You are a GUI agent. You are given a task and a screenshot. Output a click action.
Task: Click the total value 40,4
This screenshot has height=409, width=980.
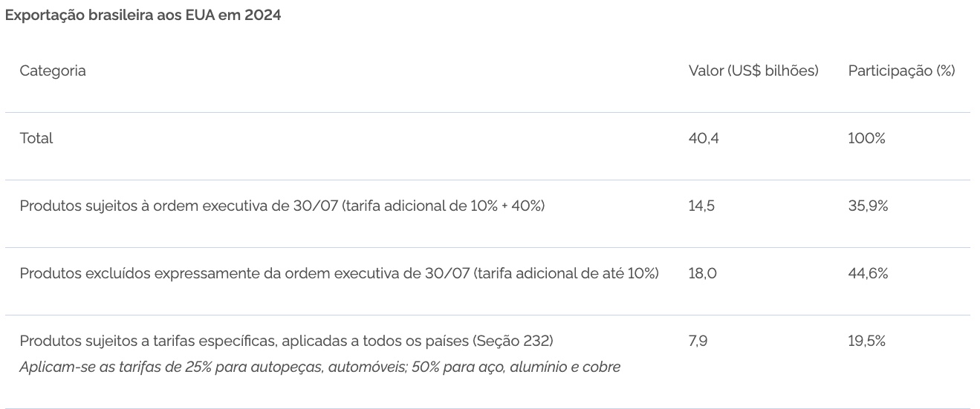coord(704,139)
